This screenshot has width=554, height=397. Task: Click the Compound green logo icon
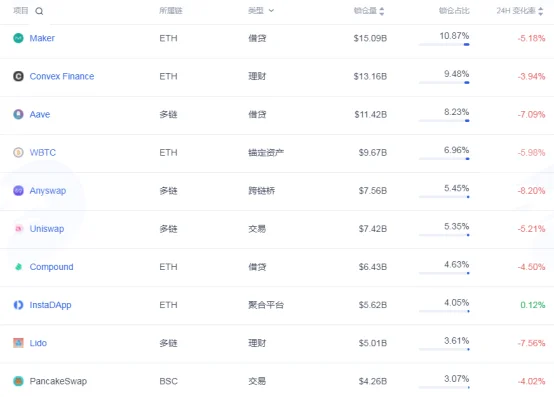tap(18, 267)
